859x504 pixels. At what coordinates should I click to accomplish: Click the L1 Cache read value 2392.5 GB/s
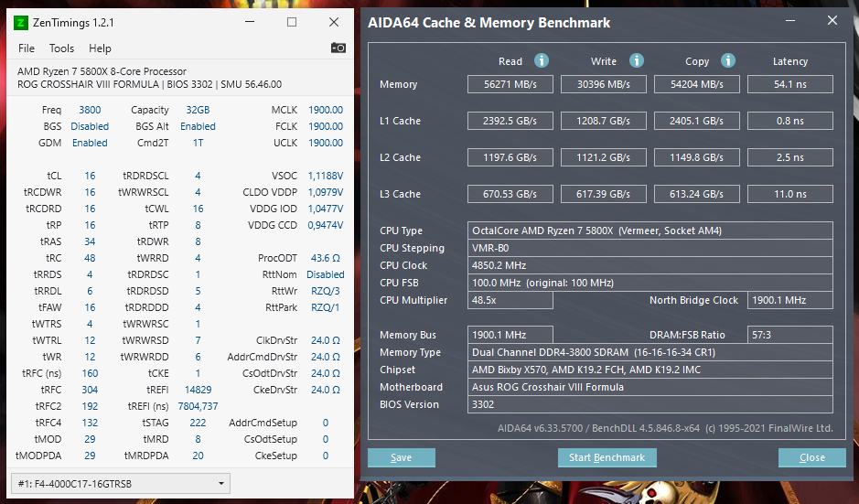coord(510,121)
